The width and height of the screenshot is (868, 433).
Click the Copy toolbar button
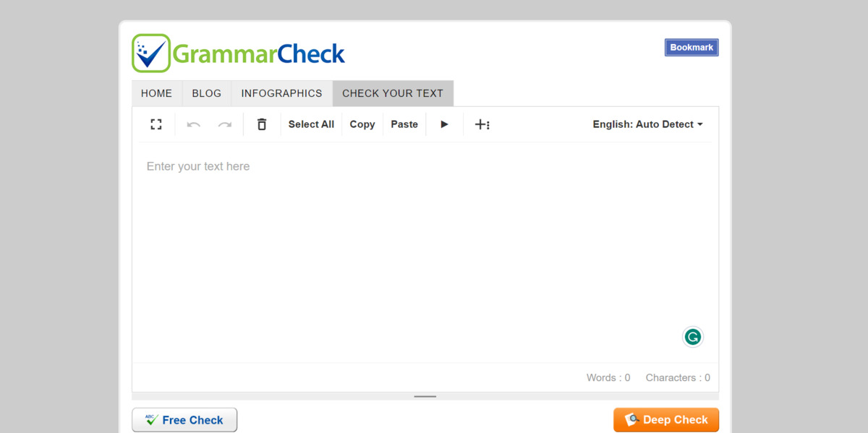(x=362, y=124)
